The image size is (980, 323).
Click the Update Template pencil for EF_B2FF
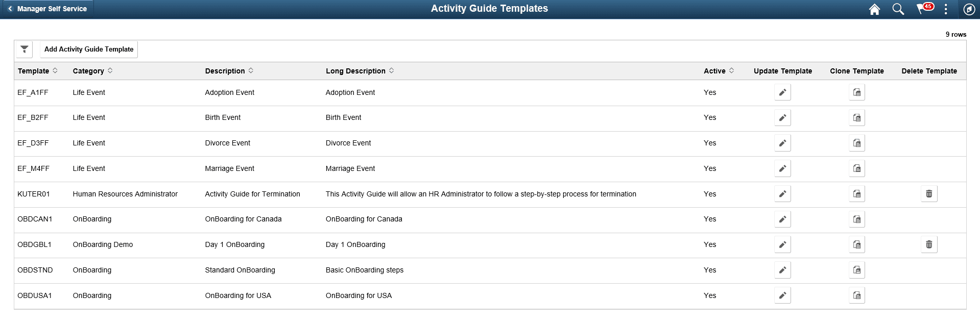pos(782,117)
